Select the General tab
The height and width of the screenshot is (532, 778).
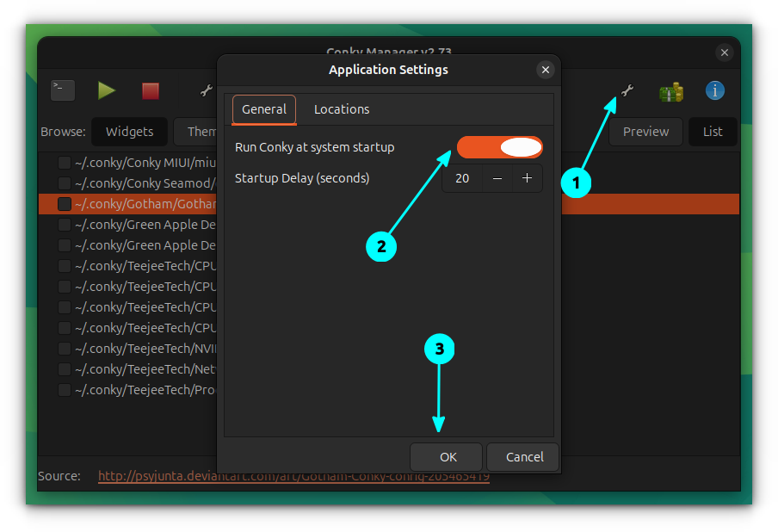tap(264, 109)
